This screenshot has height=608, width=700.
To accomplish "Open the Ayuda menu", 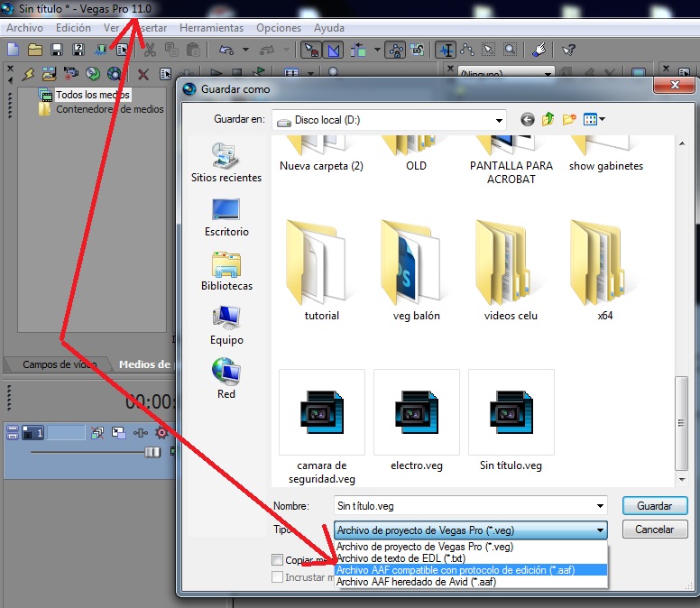I will (x=329, y=28).
